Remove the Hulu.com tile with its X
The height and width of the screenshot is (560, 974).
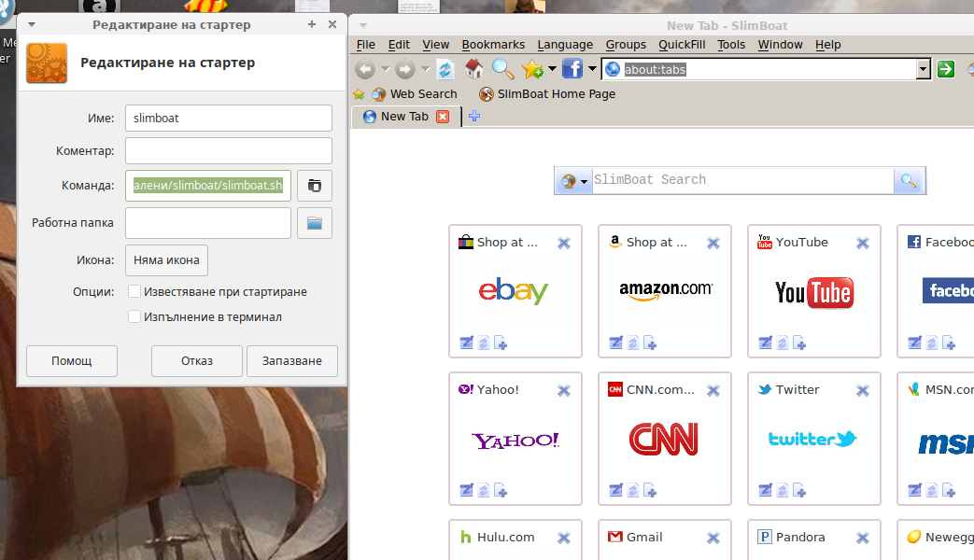coord(563,539)
